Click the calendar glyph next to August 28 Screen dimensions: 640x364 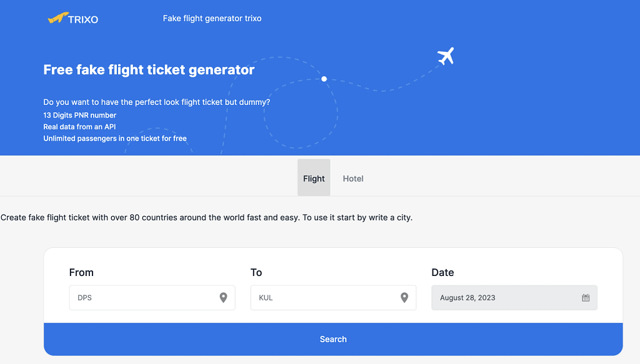(x=586, y=298)
